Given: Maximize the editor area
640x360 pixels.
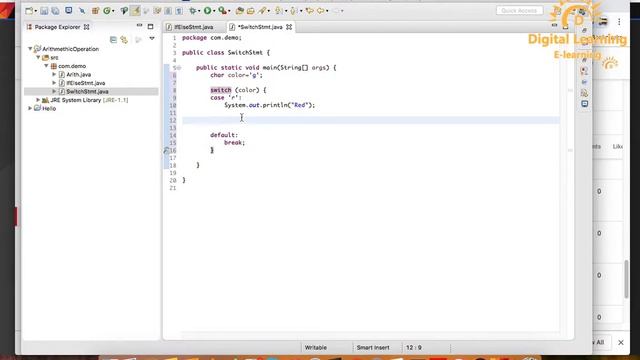Looking at the screenshot, I should click(x=565, y=27).
